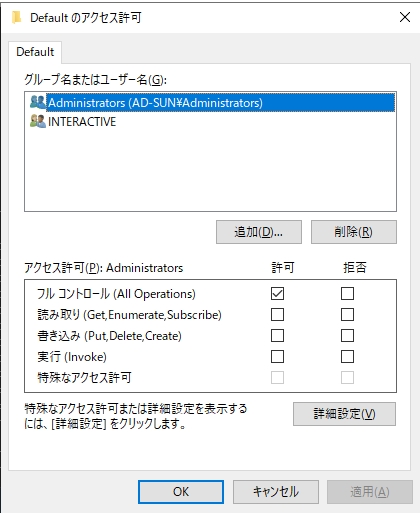Check Allow for 読み取り (Get,Enumerate,Subscribe)

277,315
